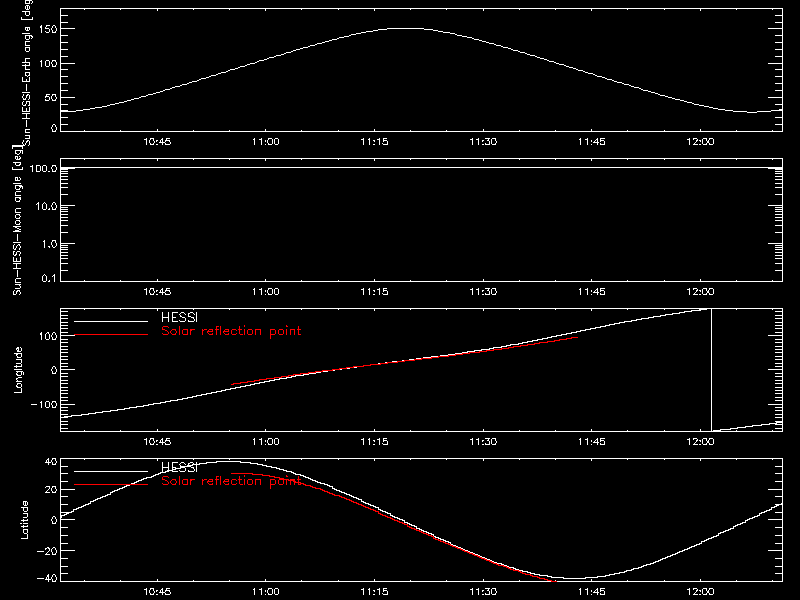The width and height of the screenshot is (800, 600).
Task: Choose 11:15 label under Longitude plot
Action: point(374,442)
